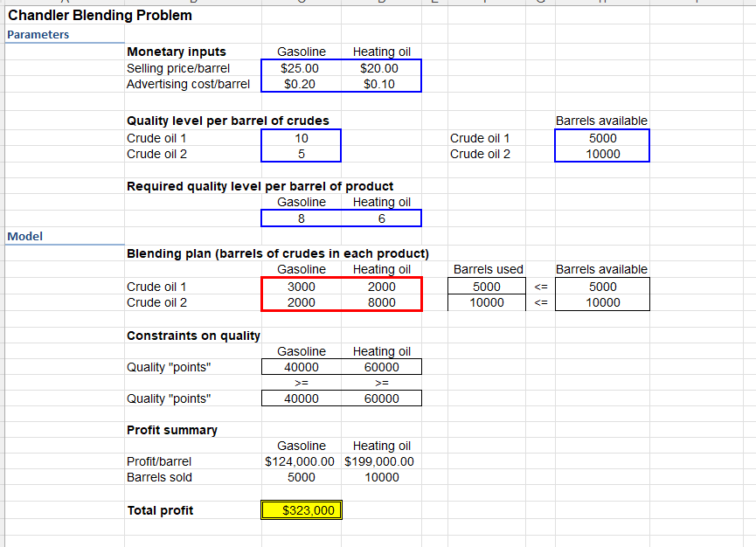Select the Barrels used 10000 cell

point(487,302)
